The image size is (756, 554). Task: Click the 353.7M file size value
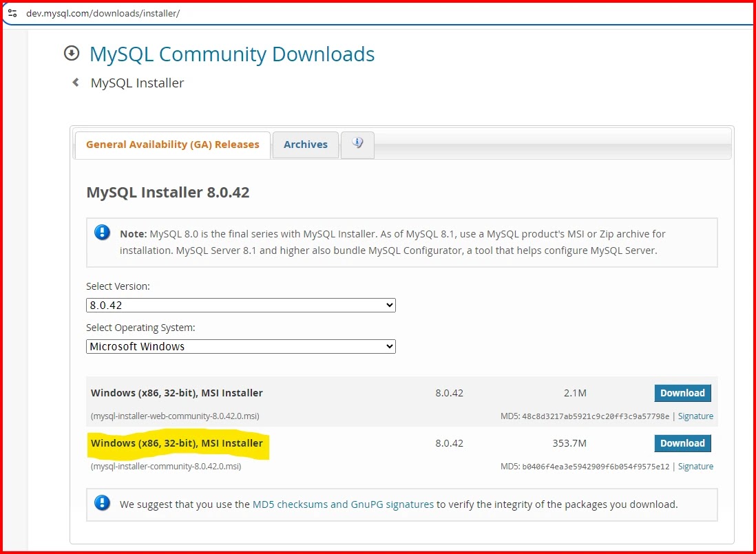(569, 443)
